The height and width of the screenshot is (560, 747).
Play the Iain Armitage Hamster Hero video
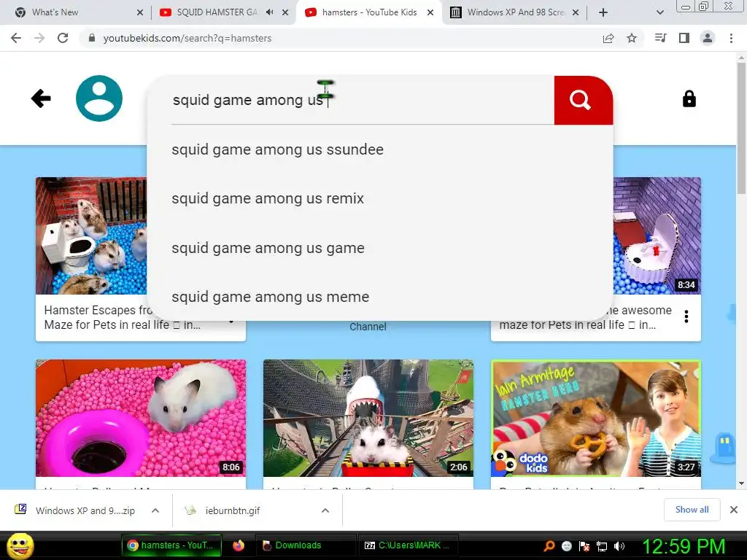(x=596, y=418)
